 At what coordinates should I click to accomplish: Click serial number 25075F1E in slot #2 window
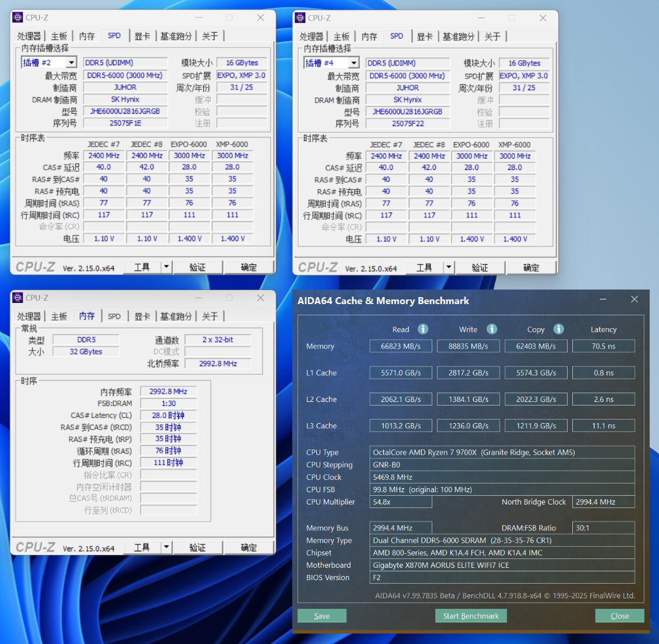pyautogui.click(x=125, y=123)
